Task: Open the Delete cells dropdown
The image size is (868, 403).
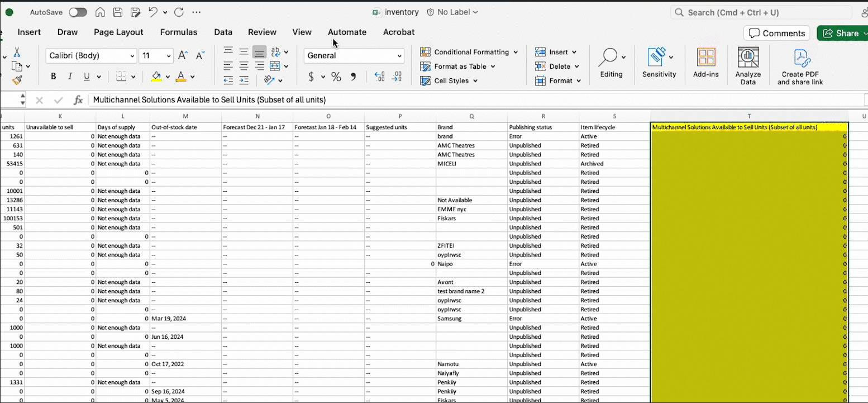Action: point(577,66)
